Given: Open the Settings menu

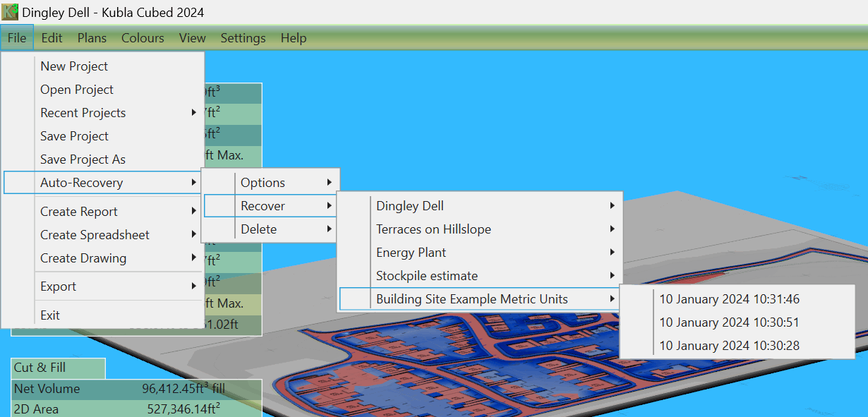Looking at the screenshot, I should coord(243,38).
